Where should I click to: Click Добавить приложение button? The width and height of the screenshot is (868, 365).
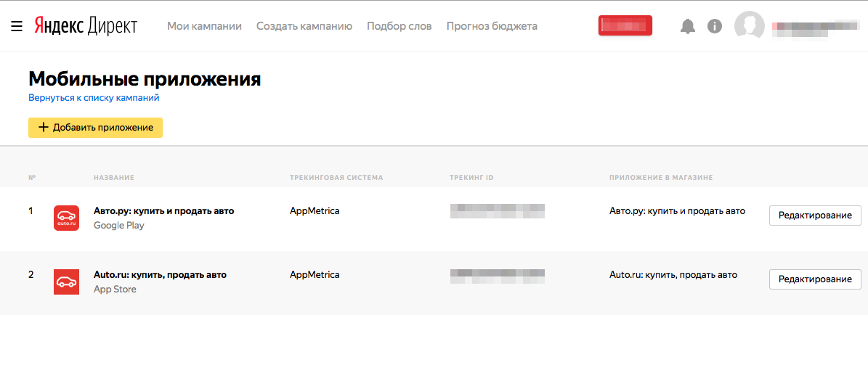95,127
